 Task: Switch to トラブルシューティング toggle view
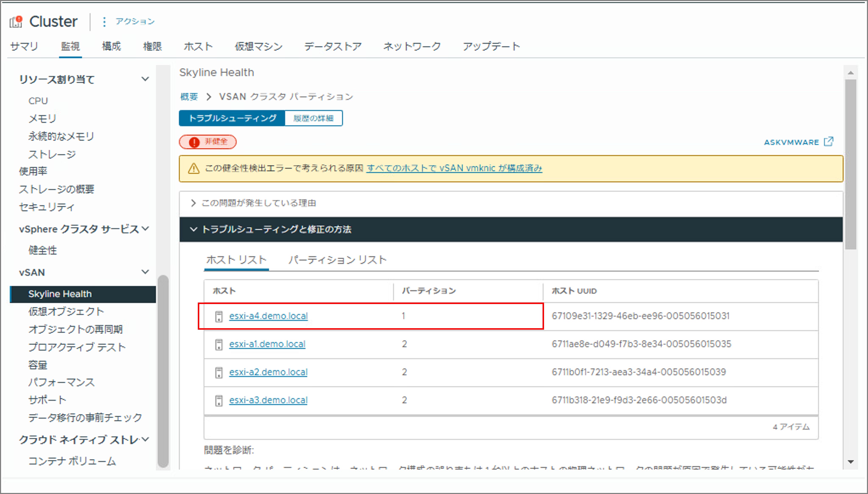[x=232, y=118]
